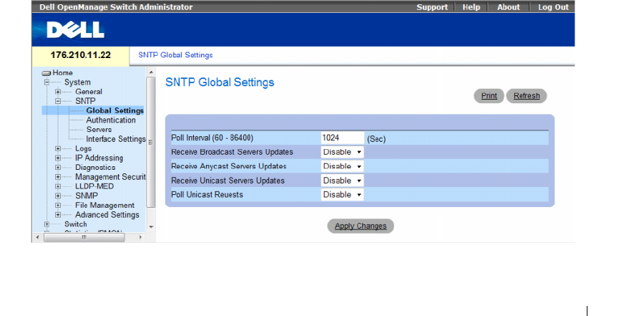The image size is (644, 316).
Task: Select System in the navigation tree
Action: point(77,82)
